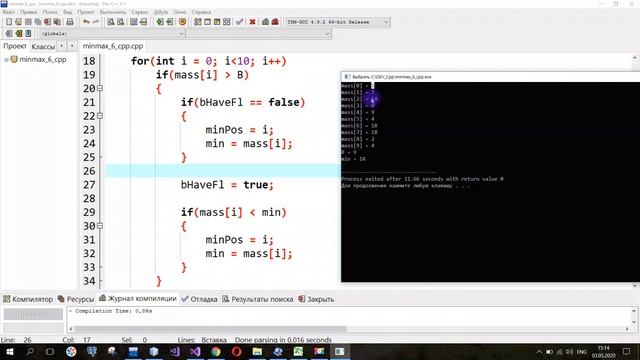Viewport: 640px width, 360px height.
Task: Open the Файл menu
Action: [9, 12]
